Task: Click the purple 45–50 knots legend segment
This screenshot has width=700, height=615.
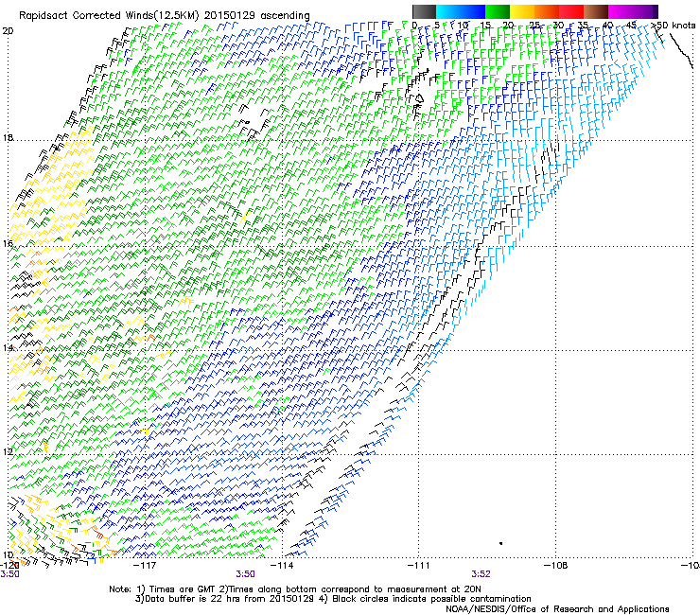Action: pos(645,11)
